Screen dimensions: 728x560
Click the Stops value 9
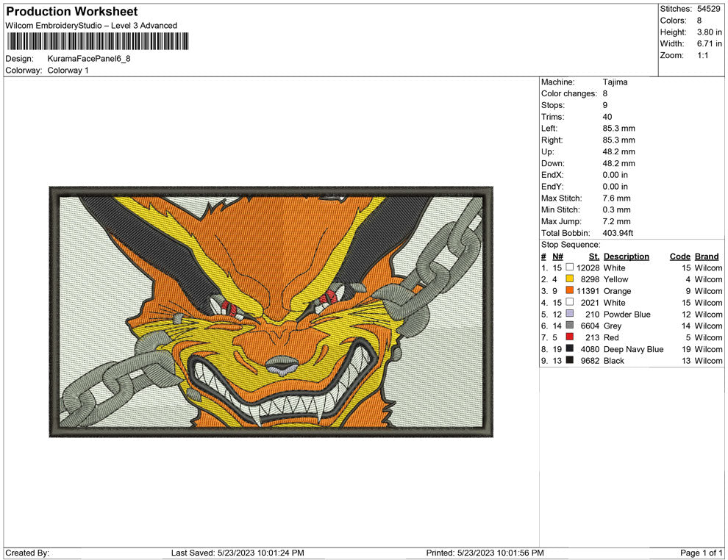pyautogui.click(x=605, y=105)
